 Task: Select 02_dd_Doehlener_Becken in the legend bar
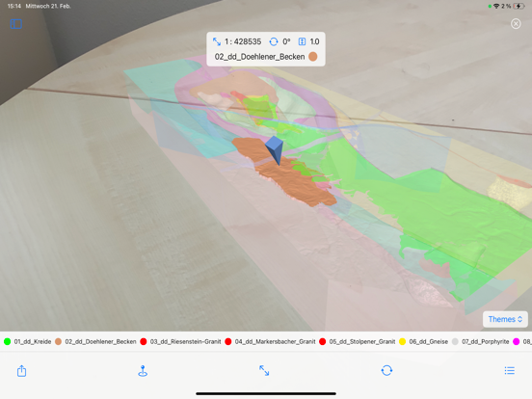(100, 342)
